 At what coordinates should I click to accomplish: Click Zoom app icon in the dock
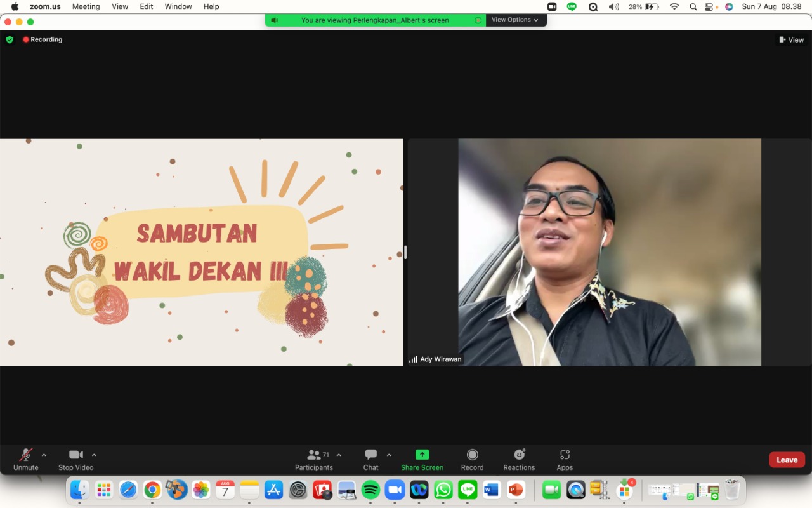[395, 490]
